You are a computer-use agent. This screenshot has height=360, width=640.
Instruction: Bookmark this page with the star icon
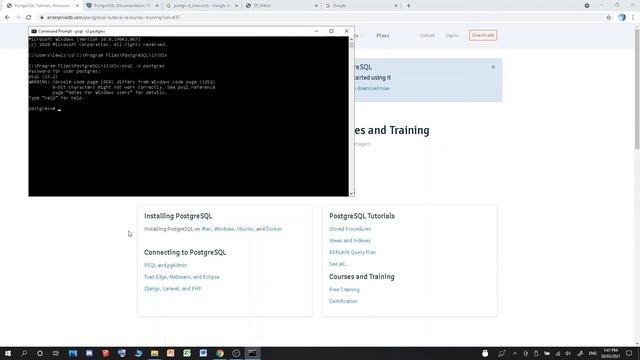coord(609,18)
